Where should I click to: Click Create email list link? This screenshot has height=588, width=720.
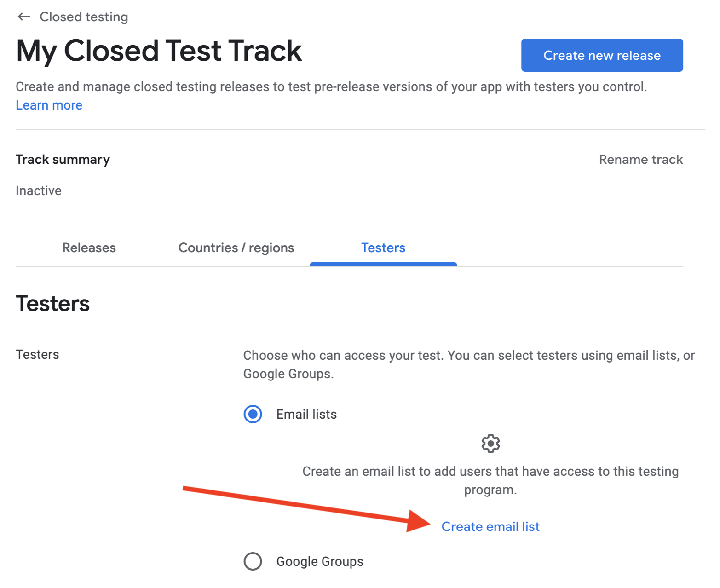click(490, 527)
